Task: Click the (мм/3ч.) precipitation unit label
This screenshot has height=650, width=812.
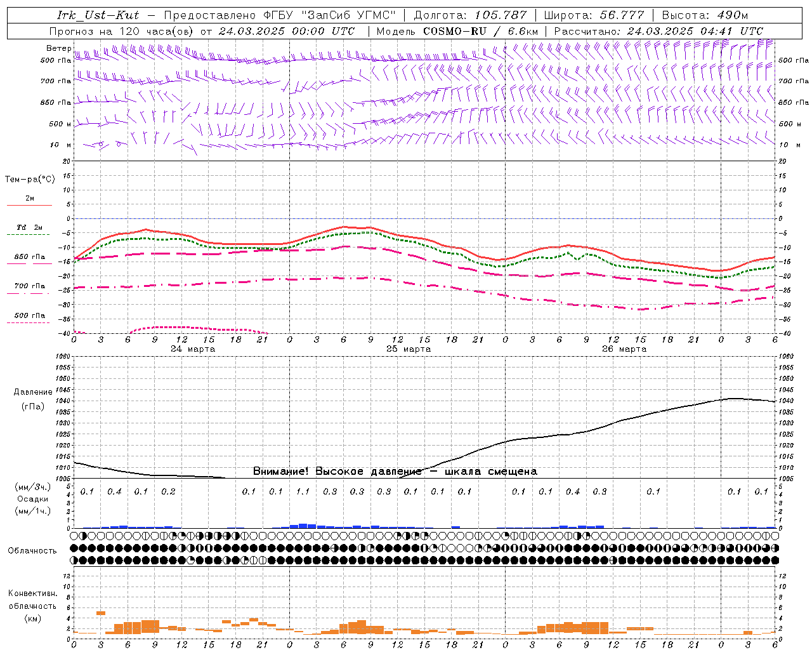Action: pos(32,487)
